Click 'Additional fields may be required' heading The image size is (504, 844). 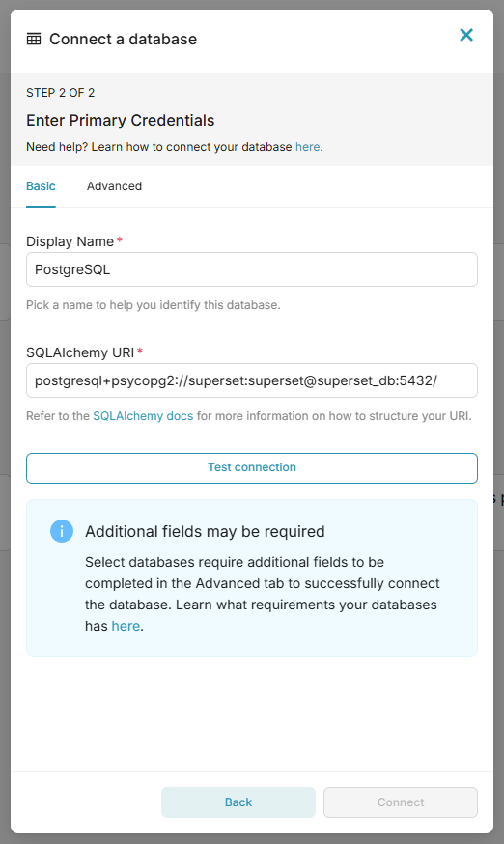click(205, 532)
